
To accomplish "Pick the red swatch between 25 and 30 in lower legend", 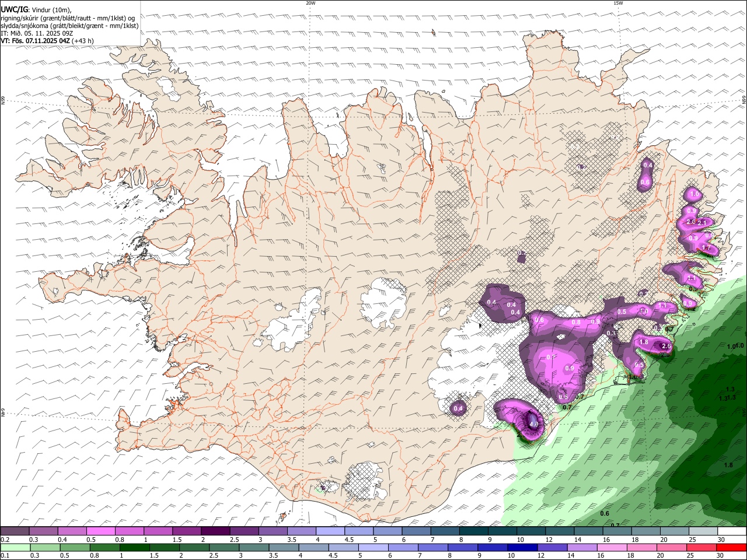I will pos(702,547).
